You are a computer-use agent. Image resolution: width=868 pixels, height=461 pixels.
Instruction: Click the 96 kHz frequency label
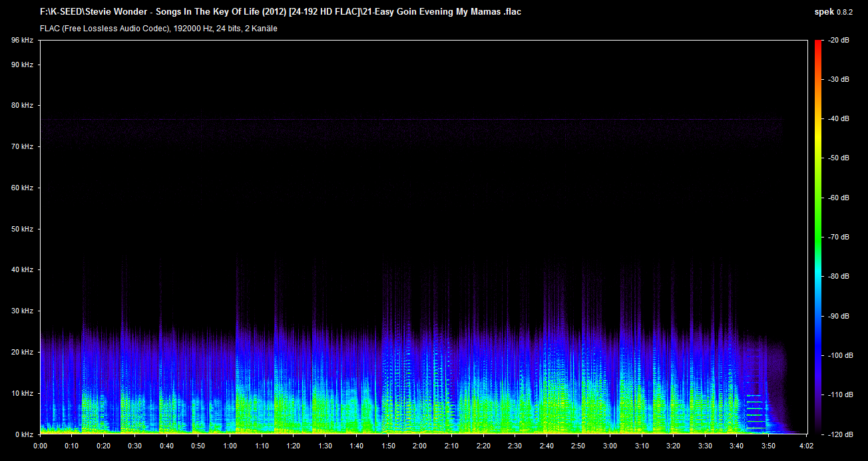(22, 41)
